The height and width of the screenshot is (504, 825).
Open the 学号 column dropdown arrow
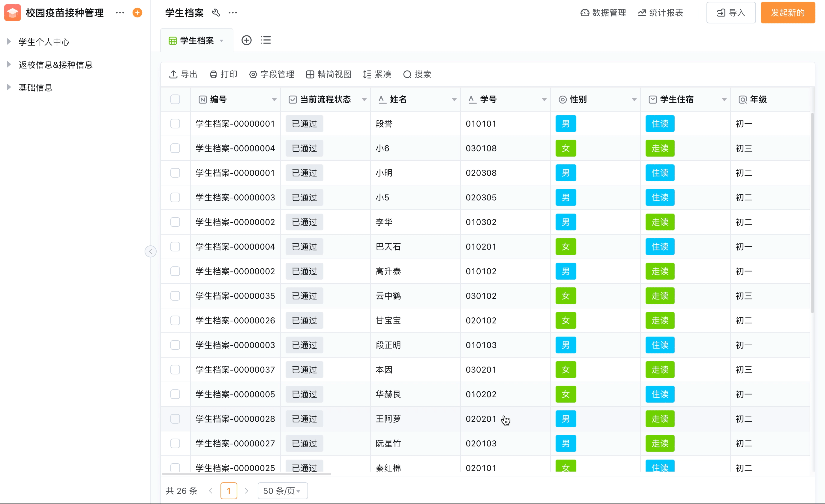pos(544,100)
